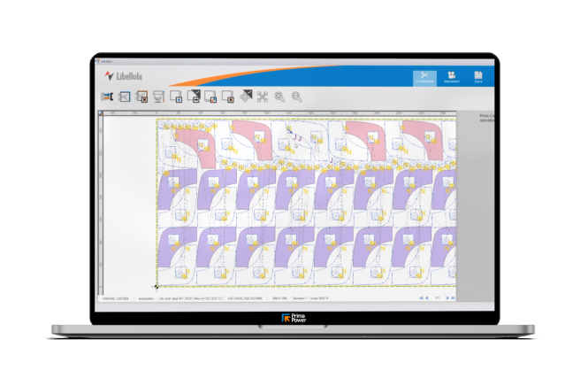Click the sheet icon with dark corner arrow
588x386 pixels.
194,96
